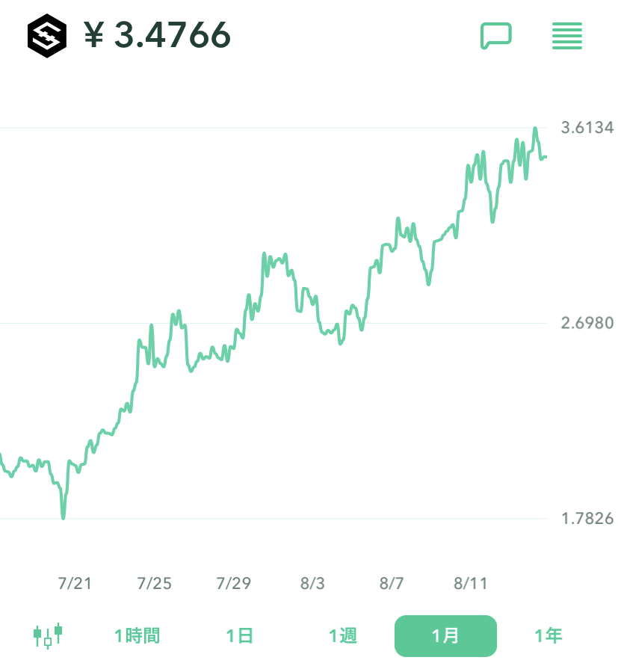Switch chart to 1週 range
The image size is (618, 672).
pos(343,636)
